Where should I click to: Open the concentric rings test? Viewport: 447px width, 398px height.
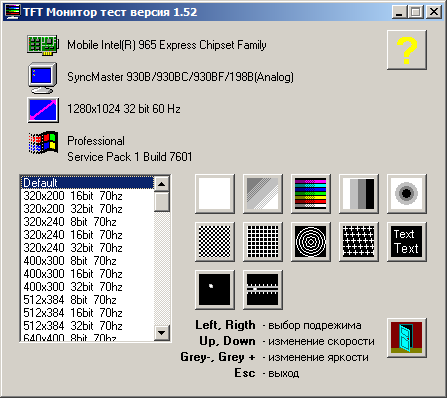[x=311, y=242]
